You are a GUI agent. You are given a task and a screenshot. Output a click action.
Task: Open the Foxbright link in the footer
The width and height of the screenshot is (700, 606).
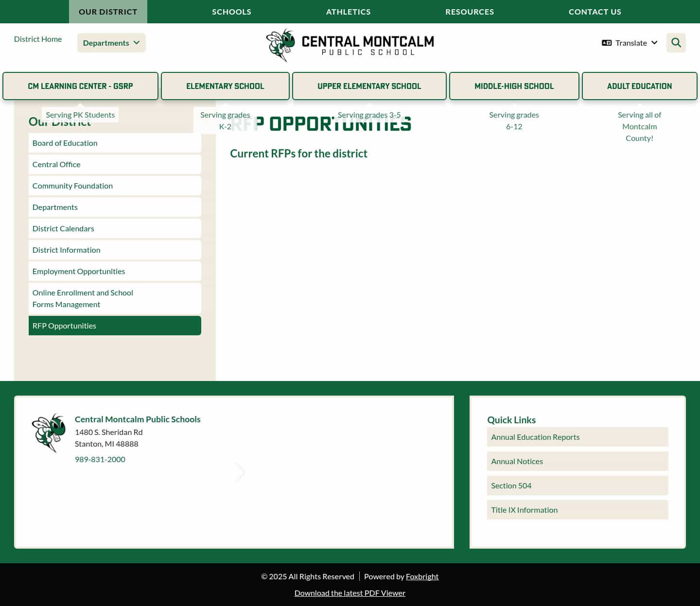[422, 576]
